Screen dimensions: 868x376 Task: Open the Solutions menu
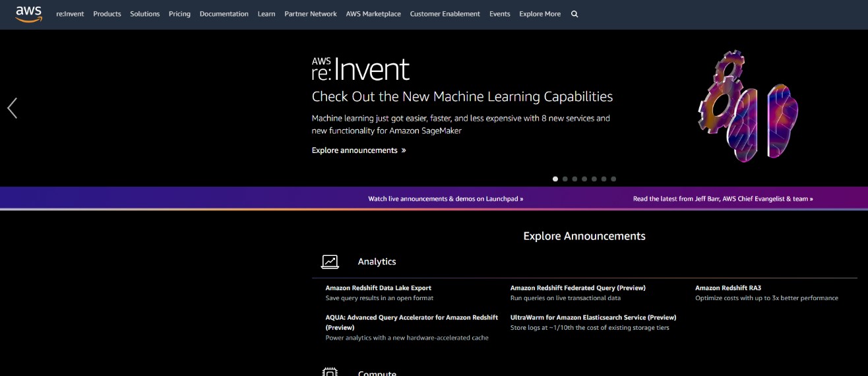[x=145, y=14]
